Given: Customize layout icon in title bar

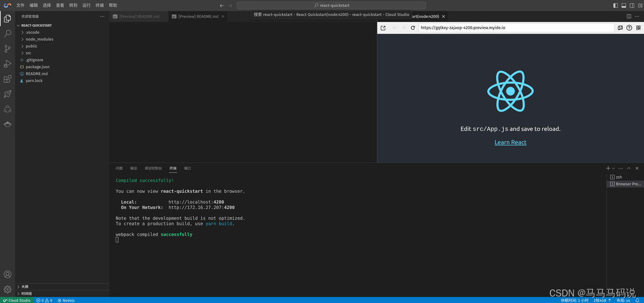Looking at the screenshot, I should pos(640,6).
